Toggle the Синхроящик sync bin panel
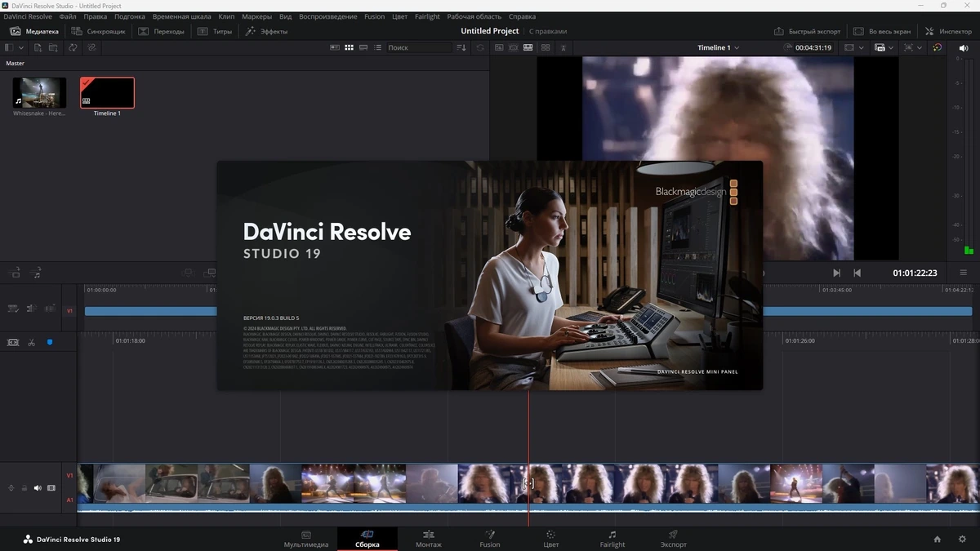Image resolution: width=980 pixels, height=551 pixels. 98,31
